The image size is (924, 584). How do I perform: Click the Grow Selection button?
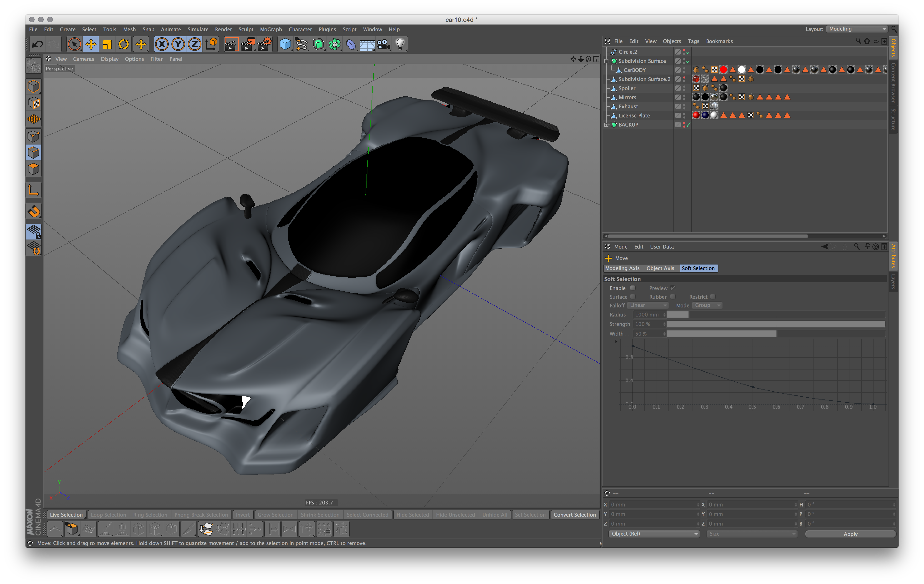click(x=276, y=515)
